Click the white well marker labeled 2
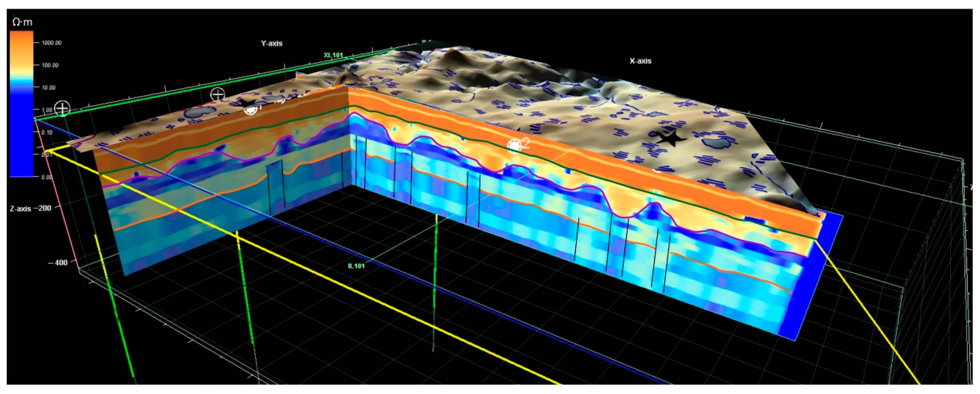This screenshot has width=980, height=394. (x=514, y=145)
